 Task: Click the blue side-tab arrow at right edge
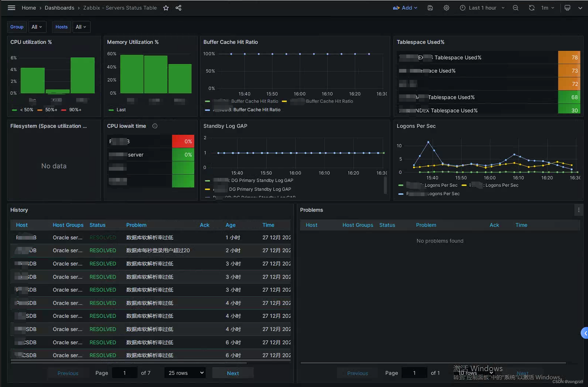585,333
